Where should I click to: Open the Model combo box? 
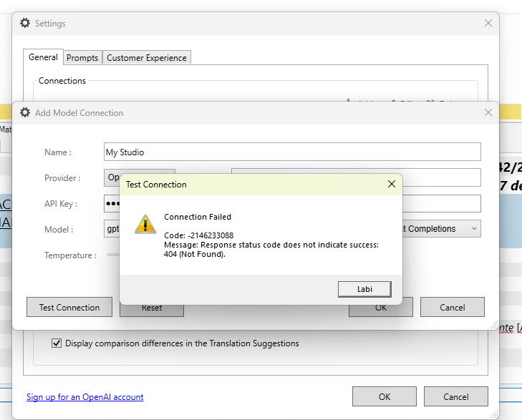click(112, 229)
